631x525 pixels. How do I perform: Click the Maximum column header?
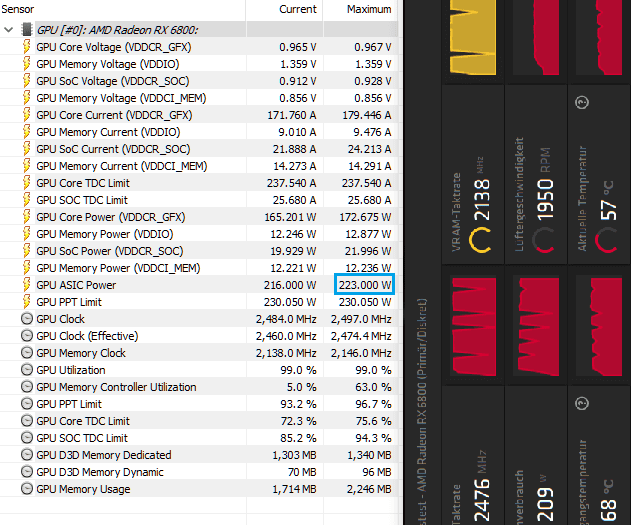pyautogui.click(x=369, y=9)
